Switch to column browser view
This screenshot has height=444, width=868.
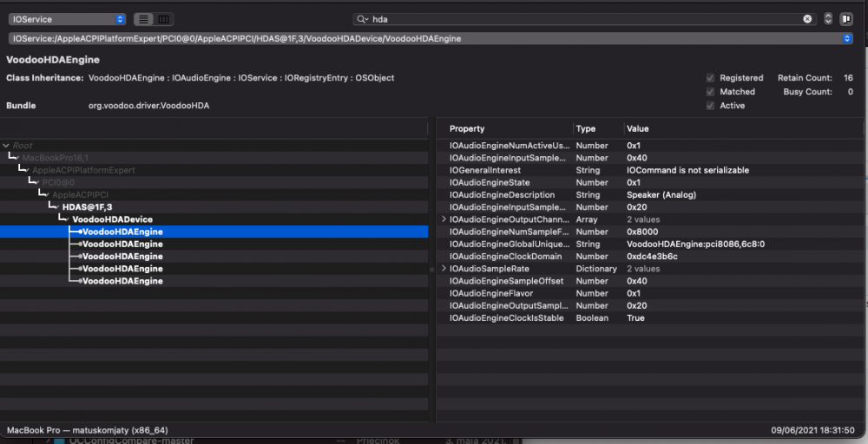[x=164, y=19]
